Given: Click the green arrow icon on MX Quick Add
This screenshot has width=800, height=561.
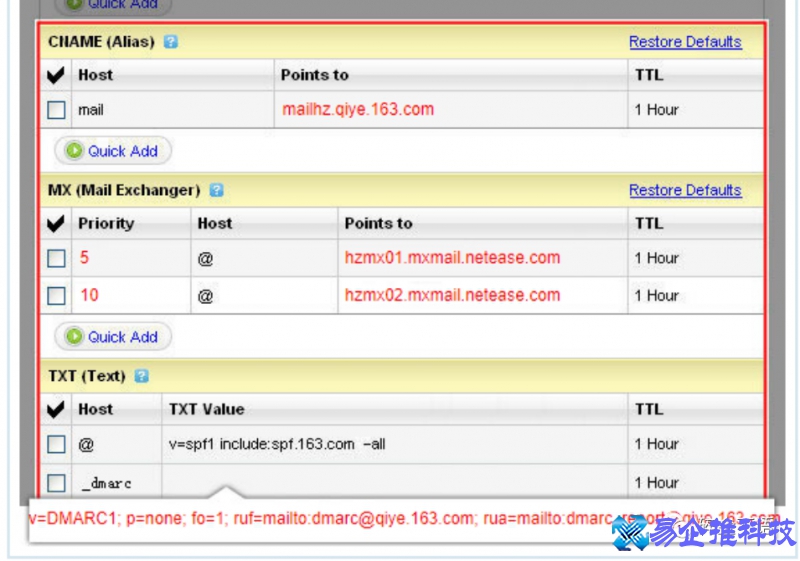Looking at the screenshot, I should coord(74,337).
